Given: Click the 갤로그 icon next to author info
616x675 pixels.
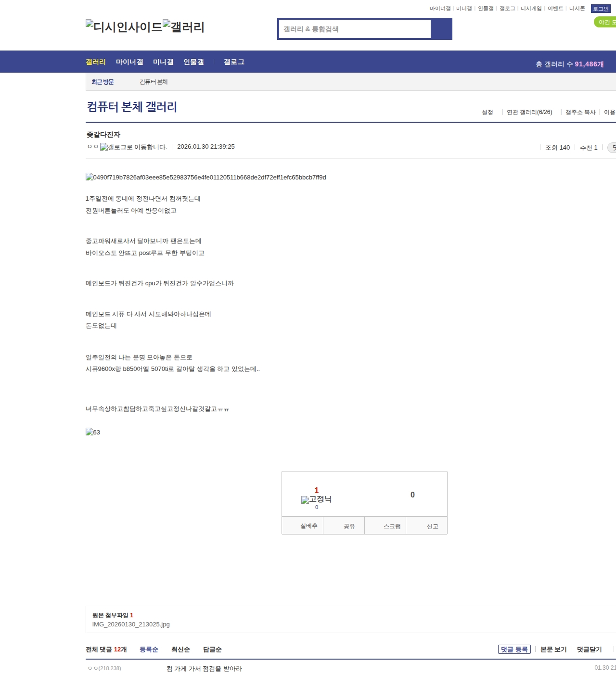Looking at the screenshot, I should click(x=105, y=147).
